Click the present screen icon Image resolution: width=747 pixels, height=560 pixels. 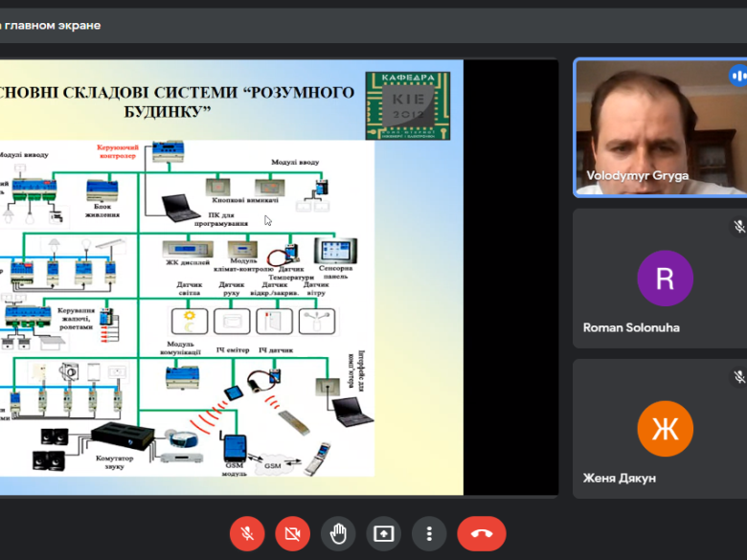click(x=383, y=533)
